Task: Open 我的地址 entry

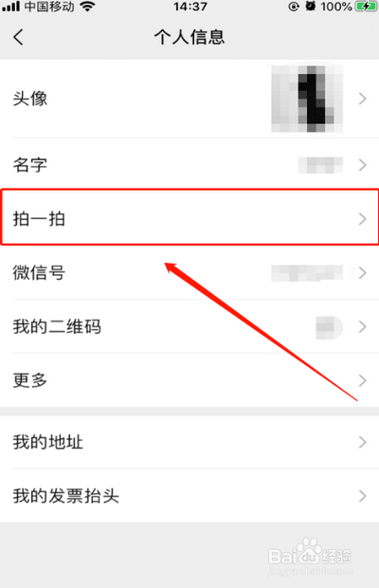Action: (189, 442)
